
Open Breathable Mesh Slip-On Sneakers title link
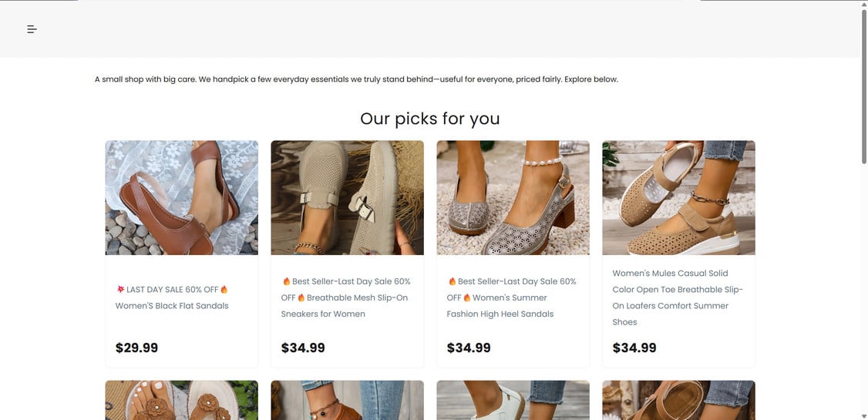coord(345,298)
